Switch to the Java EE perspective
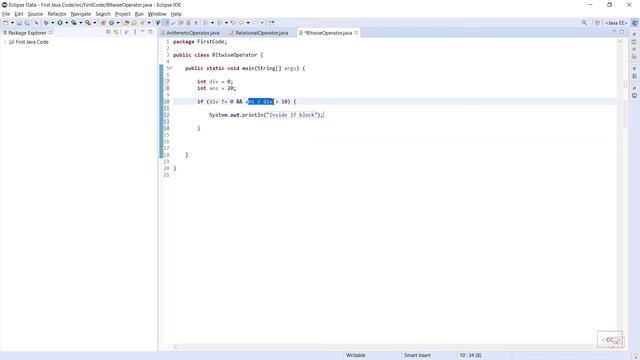Viewport: 640px width, 360px height. 616,23
